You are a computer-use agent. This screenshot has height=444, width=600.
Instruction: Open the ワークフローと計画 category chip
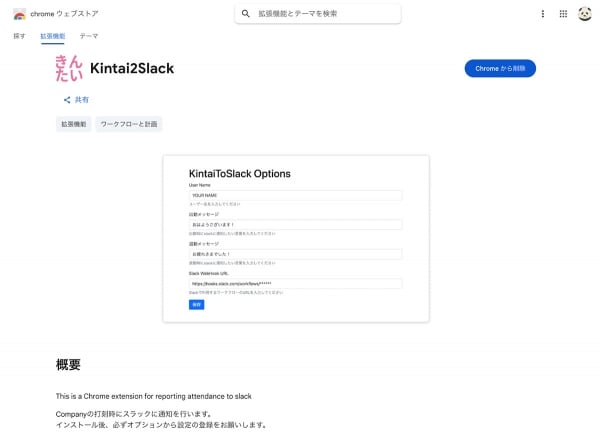[129, 125]
